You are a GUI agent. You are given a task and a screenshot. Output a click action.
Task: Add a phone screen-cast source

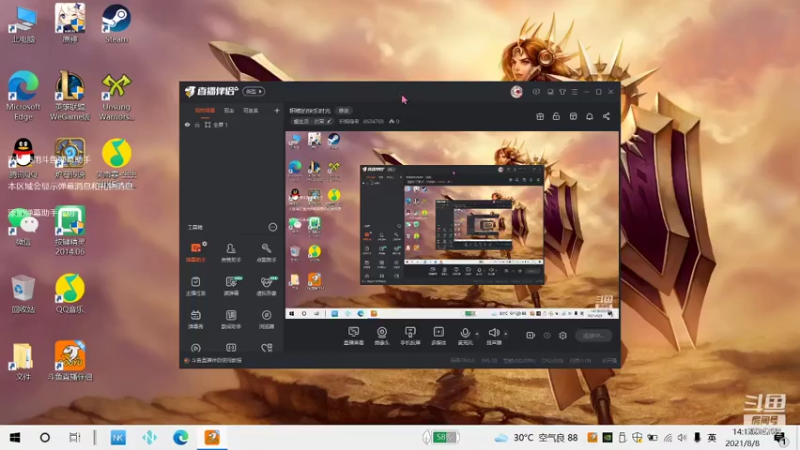pyautogui.click(x=410, y=336)
